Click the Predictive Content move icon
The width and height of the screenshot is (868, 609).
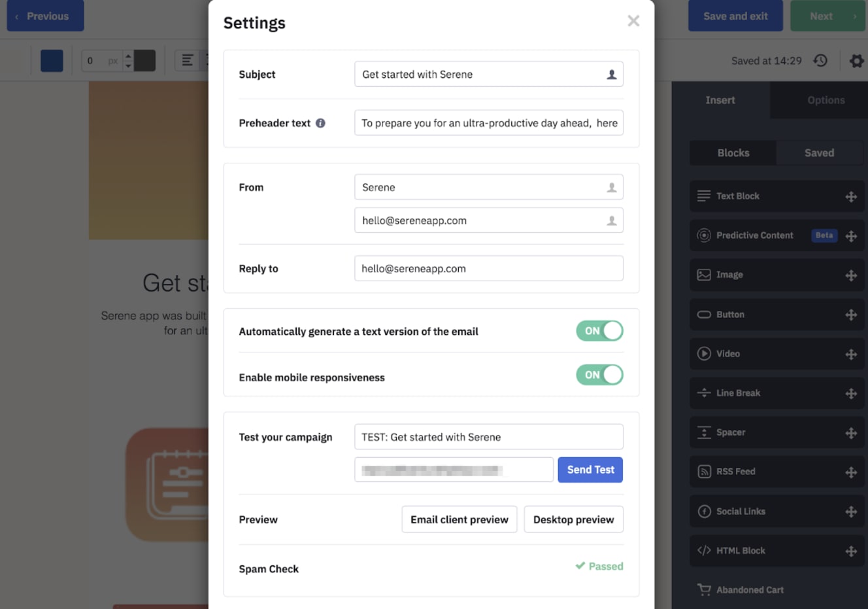click(850, 236)
